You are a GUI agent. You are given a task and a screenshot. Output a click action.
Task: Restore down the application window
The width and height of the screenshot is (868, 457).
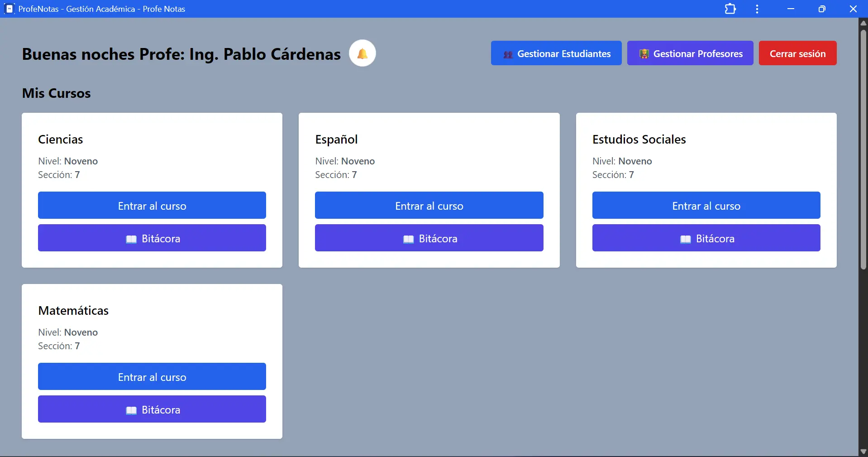tap(822, 9)
